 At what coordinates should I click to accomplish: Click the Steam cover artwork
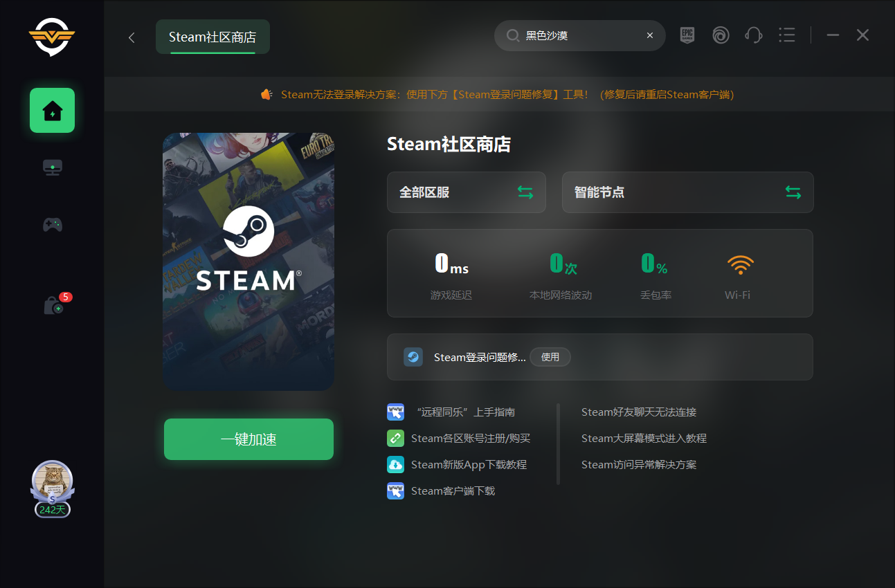pos(248,261)
